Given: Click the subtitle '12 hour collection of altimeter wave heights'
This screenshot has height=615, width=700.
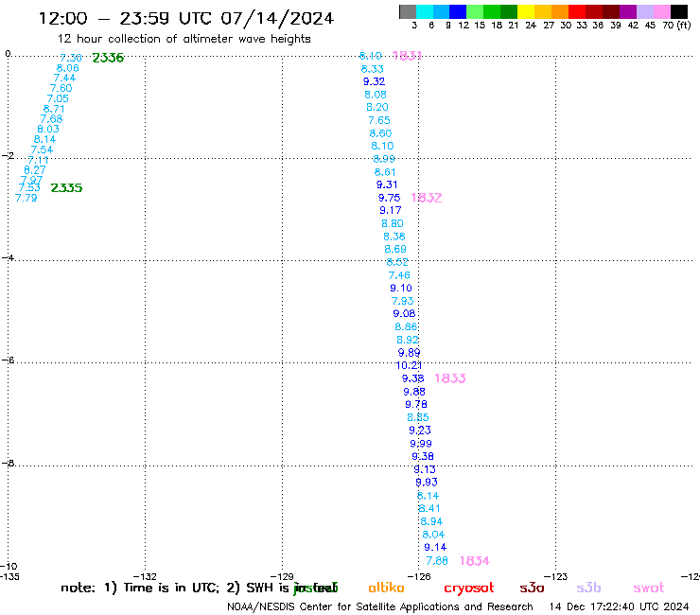Looking at the screenshot, I should pos(184,40).
